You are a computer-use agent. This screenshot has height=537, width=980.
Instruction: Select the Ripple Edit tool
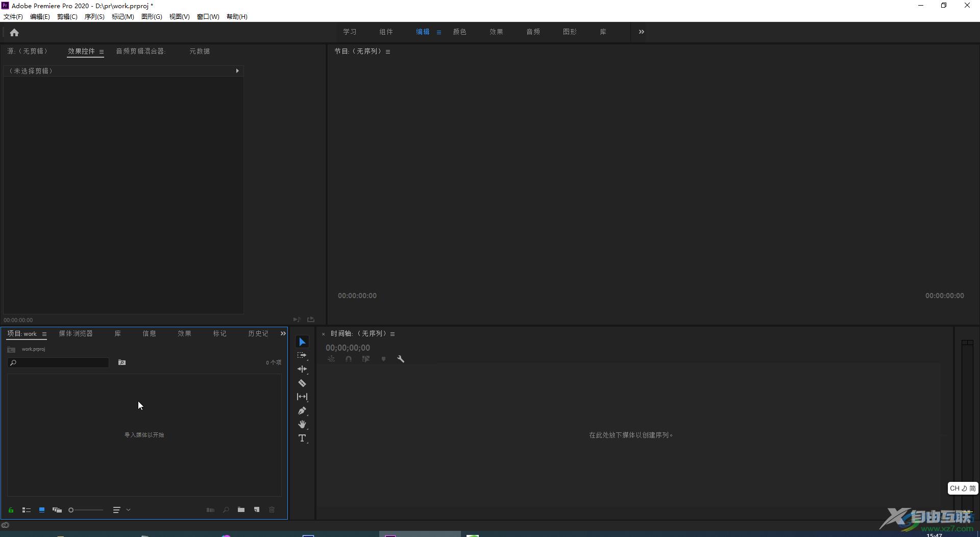(302, 369)
